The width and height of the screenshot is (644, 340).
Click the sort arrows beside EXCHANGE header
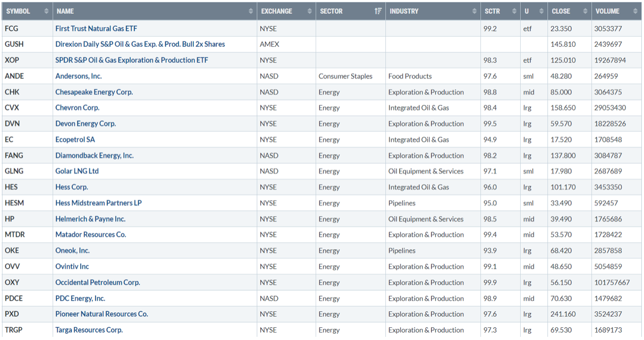(x=310, y=11)
